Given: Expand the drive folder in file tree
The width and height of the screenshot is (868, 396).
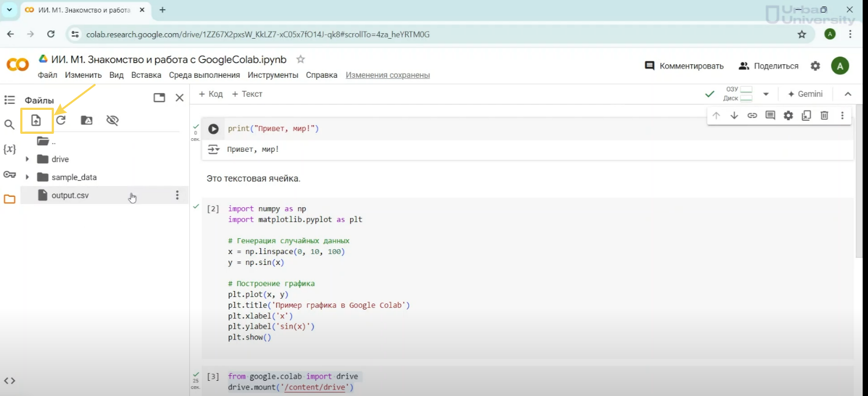Looking at the screenshot, I should click(x=27, y=159).
